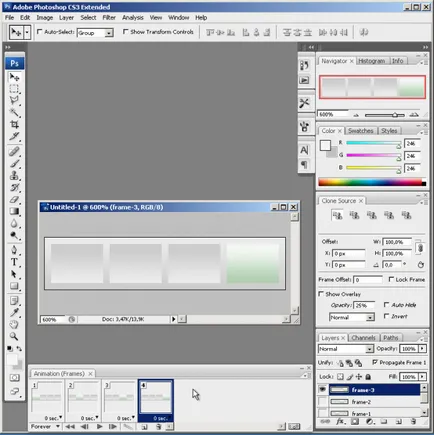Activate the Pen tool

pos(14,250)
